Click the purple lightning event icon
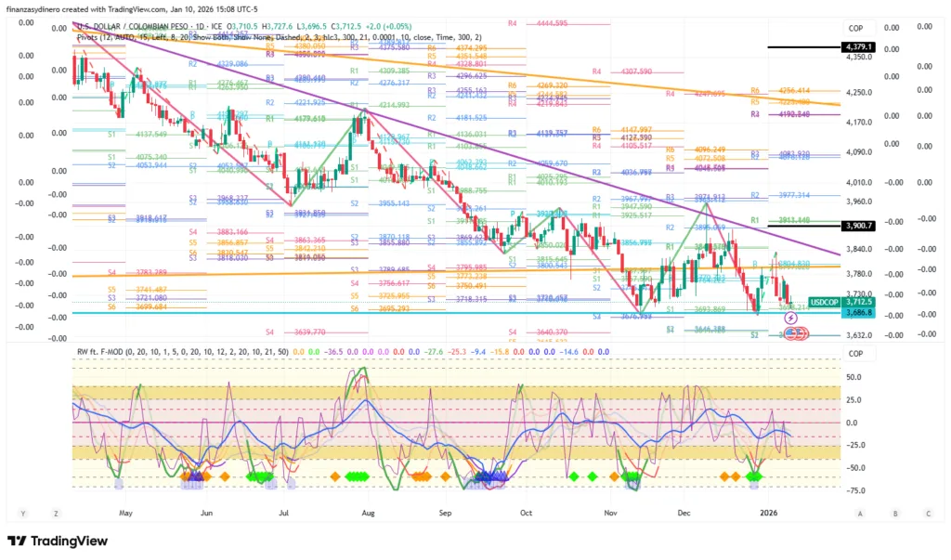Image resolution: width=951 pixels, height=560 pixels. pos(791,318)
